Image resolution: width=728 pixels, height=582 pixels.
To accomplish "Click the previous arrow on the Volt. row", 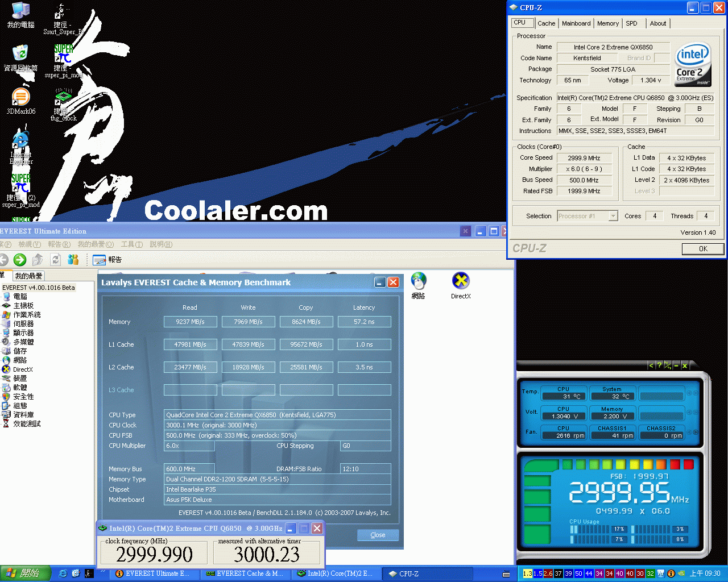I will (x=689, y=413).
